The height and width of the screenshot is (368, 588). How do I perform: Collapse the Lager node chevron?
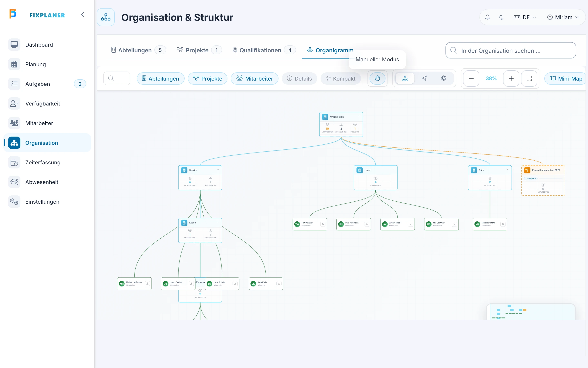coord(393,170)
